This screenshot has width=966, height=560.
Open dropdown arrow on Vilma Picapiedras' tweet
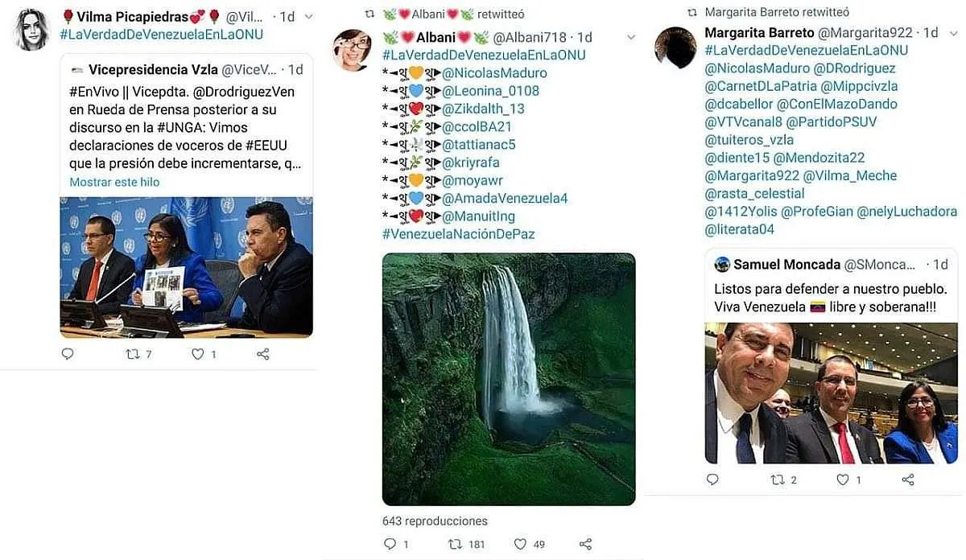[309, 17]
